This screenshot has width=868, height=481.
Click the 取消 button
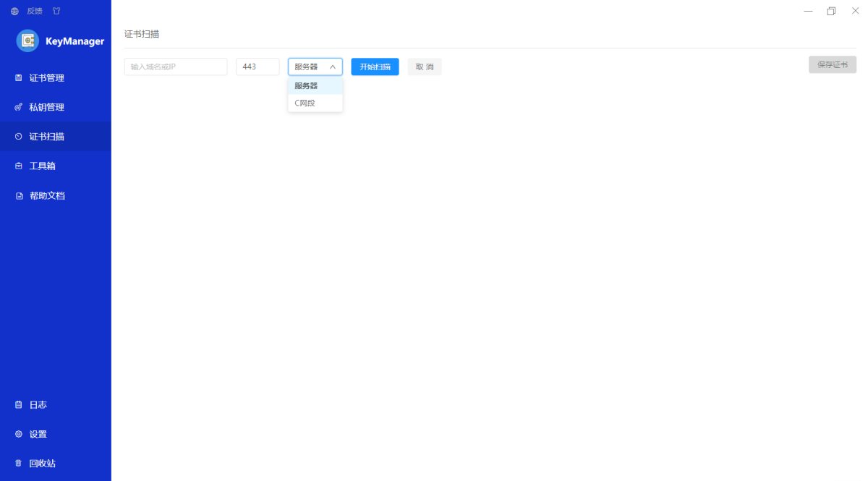click(x=425, y=67)
